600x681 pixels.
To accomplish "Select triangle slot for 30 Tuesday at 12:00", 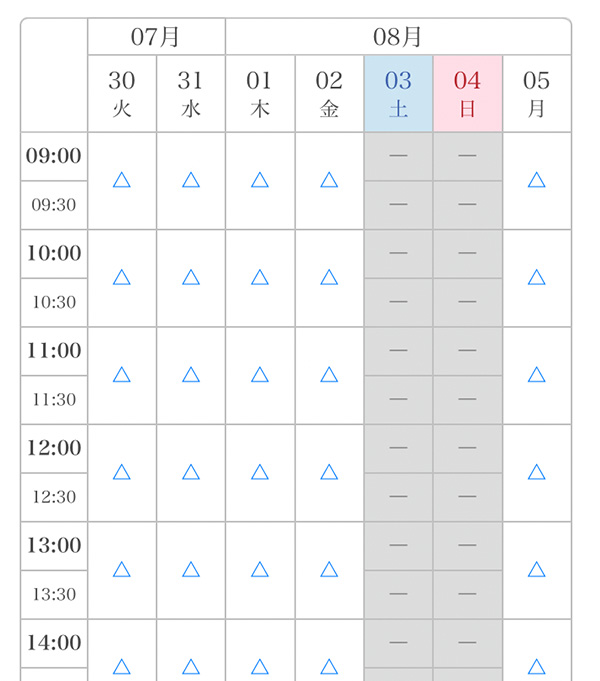I will coord(122,472).
